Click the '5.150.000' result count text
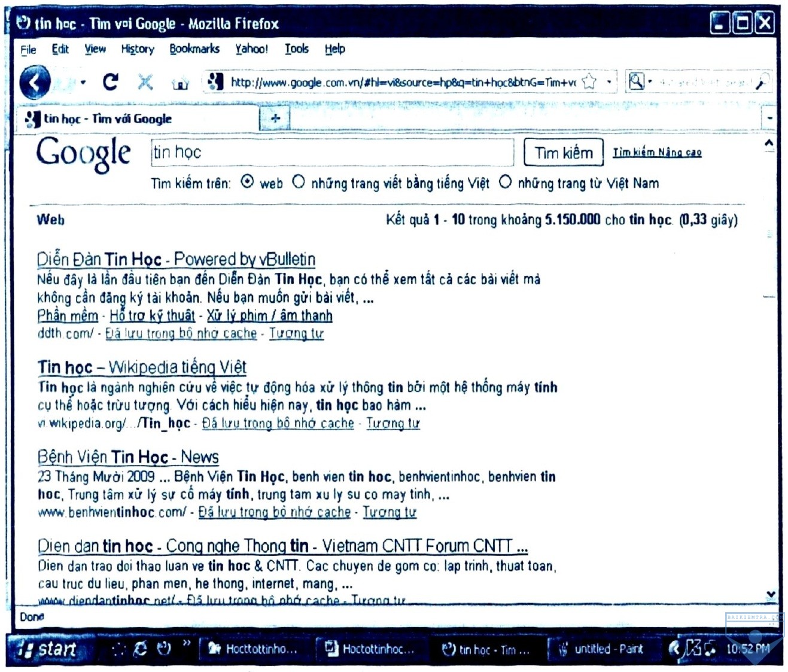 (573, 220)
